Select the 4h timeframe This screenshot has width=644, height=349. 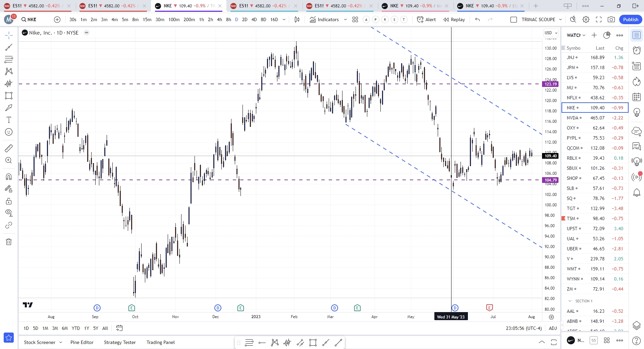(x=219, y=19)
